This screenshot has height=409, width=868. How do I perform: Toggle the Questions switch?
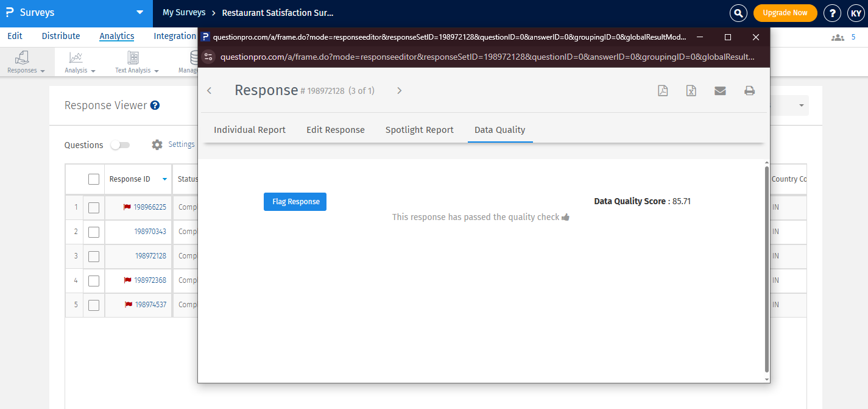click(119, 144)
